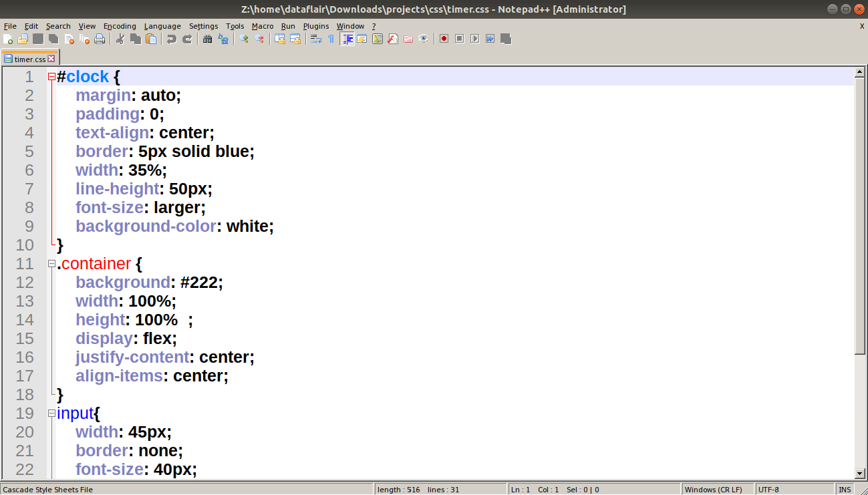Play back the recorded macro

coord(475,39)
